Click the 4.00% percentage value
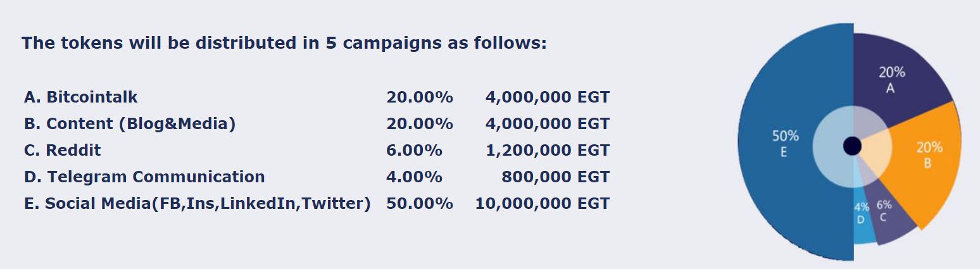Image resolution: width=980 pixels, height=269 pixels. (414, 177)
